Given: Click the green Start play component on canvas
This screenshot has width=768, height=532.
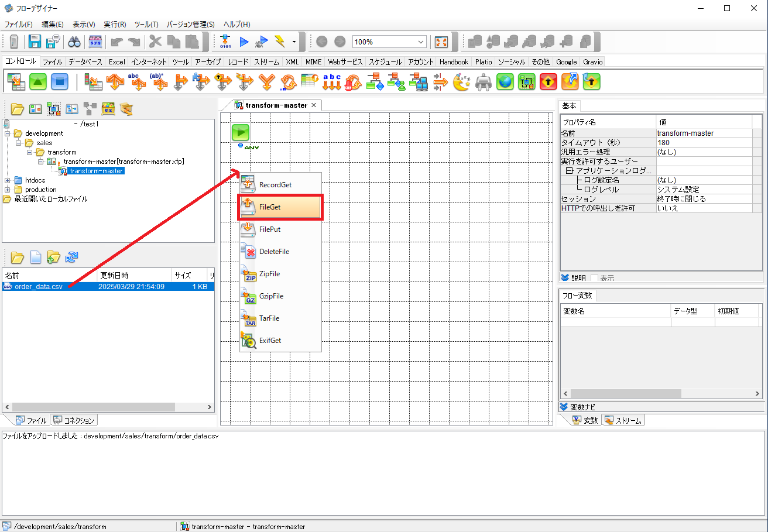Looking at the screenshot, I should (x=240, y=132).
